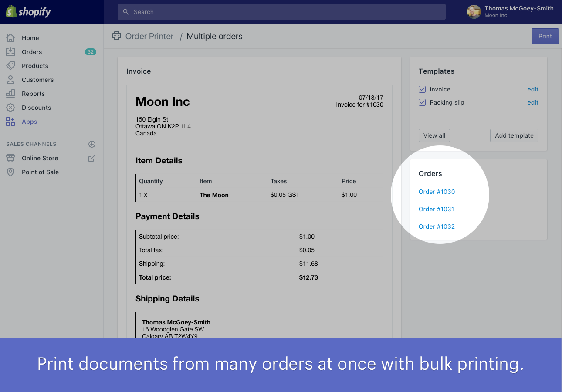562x392 pixels.
Task: Click the Invoice Label checkbox text
Action: [440, 89]
